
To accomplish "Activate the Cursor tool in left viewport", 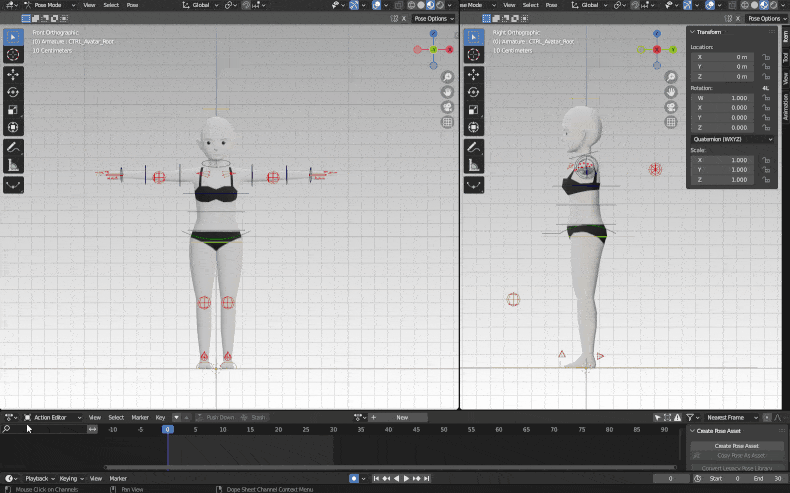I will pos(13,55).
